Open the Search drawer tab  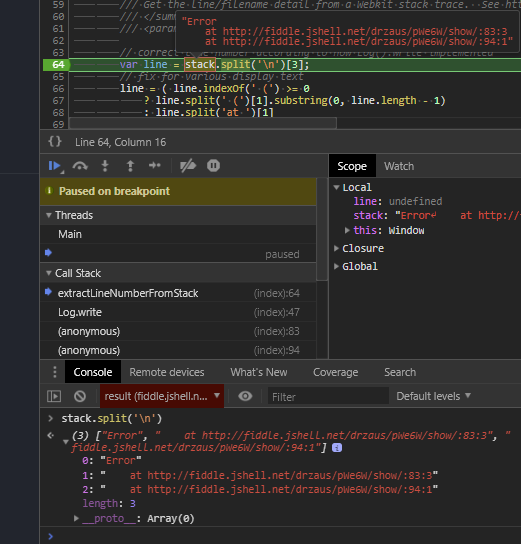click(x=400, y=372)
